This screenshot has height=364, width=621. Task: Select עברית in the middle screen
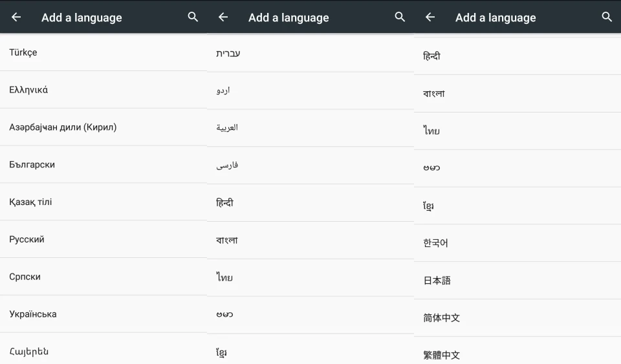(310, 54)
